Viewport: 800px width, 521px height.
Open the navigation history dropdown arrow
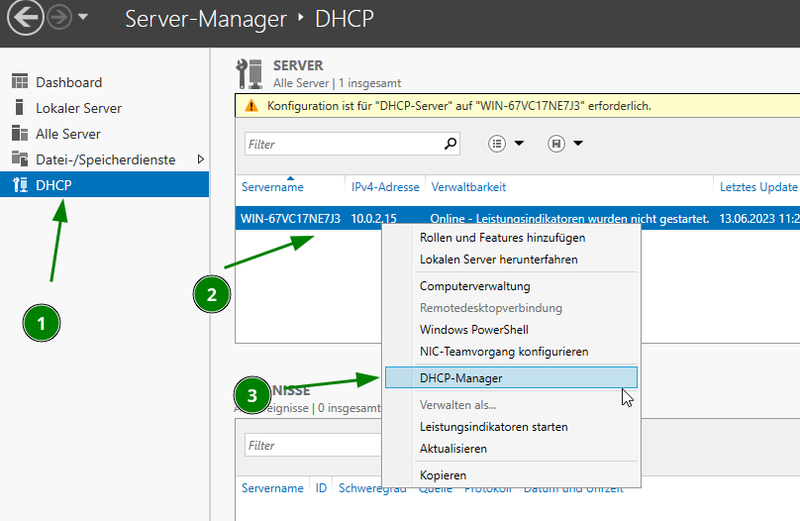[82, 18]
